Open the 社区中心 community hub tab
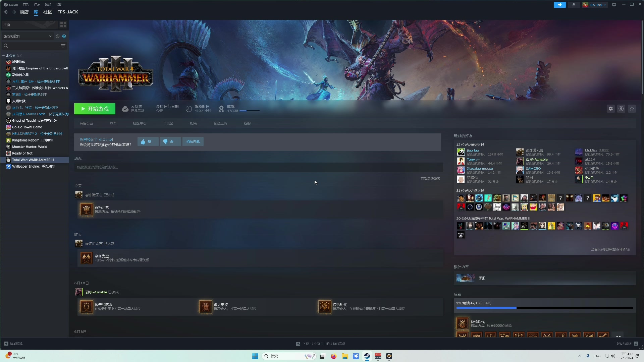This screenshot has height=362, width=644. (x=140, y=123)
